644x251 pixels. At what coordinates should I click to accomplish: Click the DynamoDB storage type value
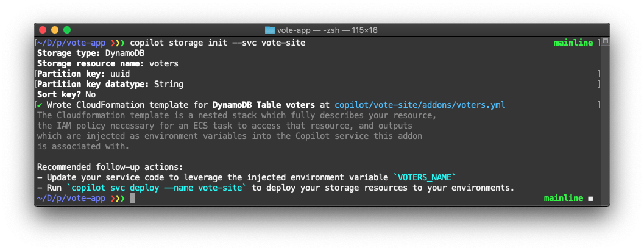tap(125, 54)
